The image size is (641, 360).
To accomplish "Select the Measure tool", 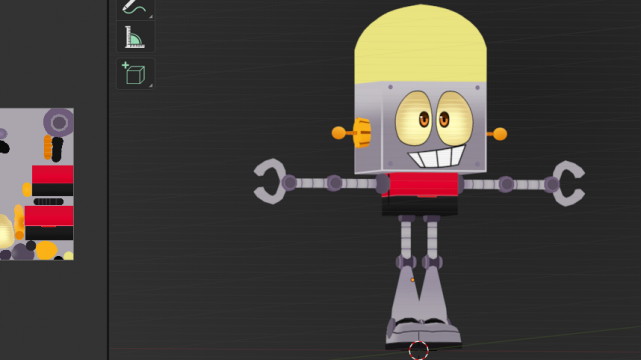I will (136, 37).
